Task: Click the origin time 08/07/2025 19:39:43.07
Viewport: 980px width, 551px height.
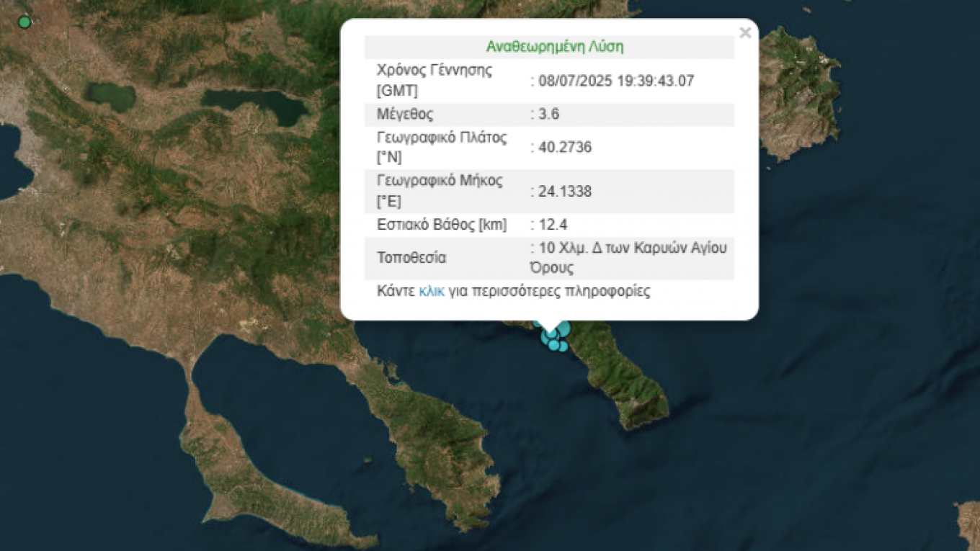Action: pos(615,81)
